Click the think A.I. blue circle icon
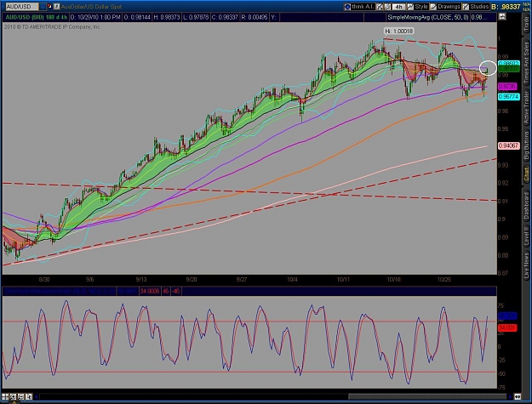This screenshot has width=532, height=404. tap(347, 7)
